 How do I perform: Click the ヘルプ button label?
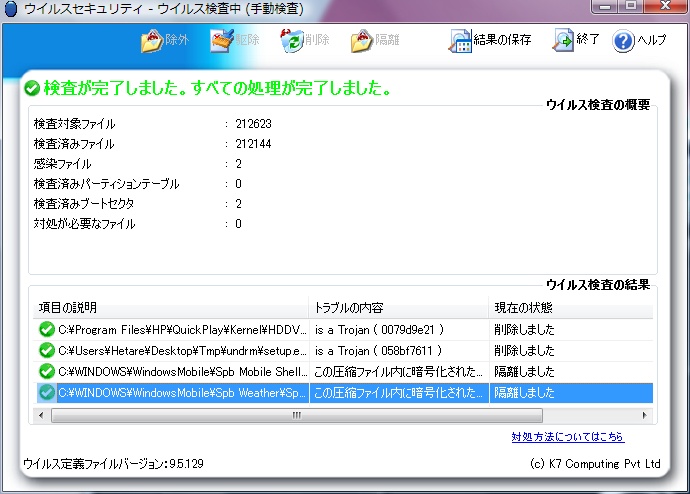pos(652,40)
